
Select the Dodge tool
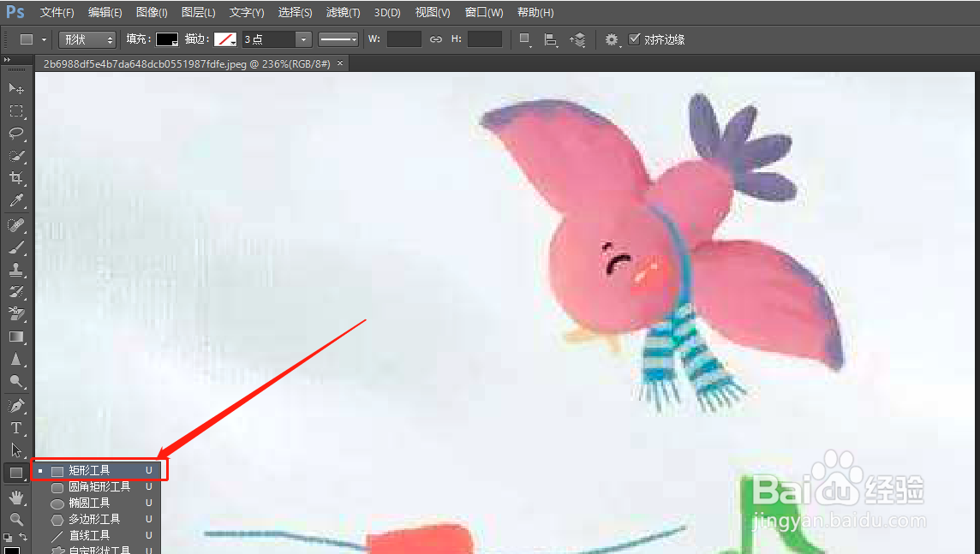click(16, 382)
